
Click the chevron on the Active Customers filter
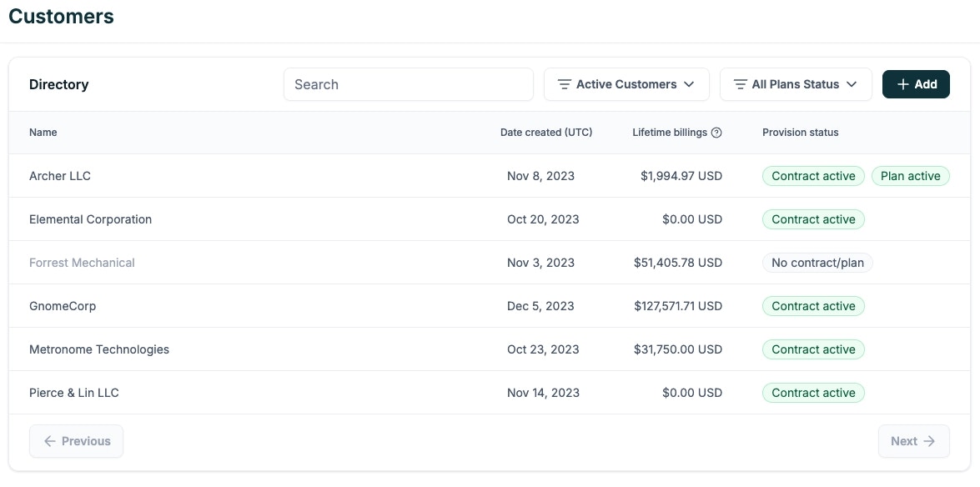[x=690, y=84]
